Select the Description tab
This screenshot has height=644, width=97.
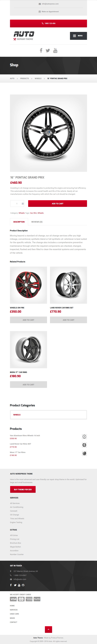19,222
